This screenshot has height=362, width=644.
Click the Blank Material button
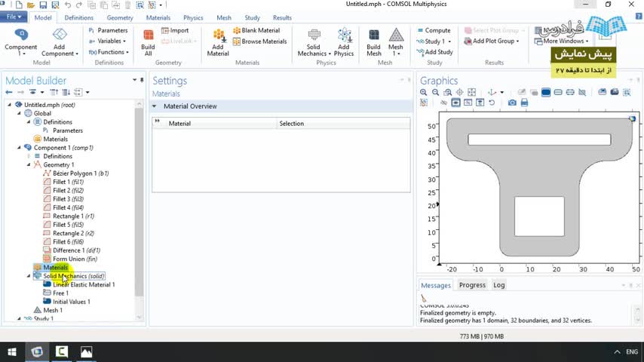(x=256, y=30)
